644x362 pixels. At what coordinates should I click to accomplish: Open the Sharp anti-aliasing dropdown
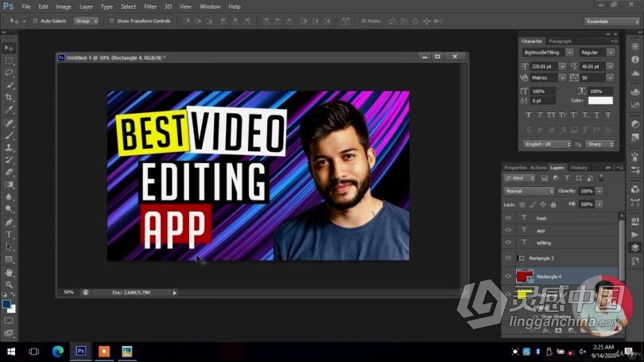[600, 144]
